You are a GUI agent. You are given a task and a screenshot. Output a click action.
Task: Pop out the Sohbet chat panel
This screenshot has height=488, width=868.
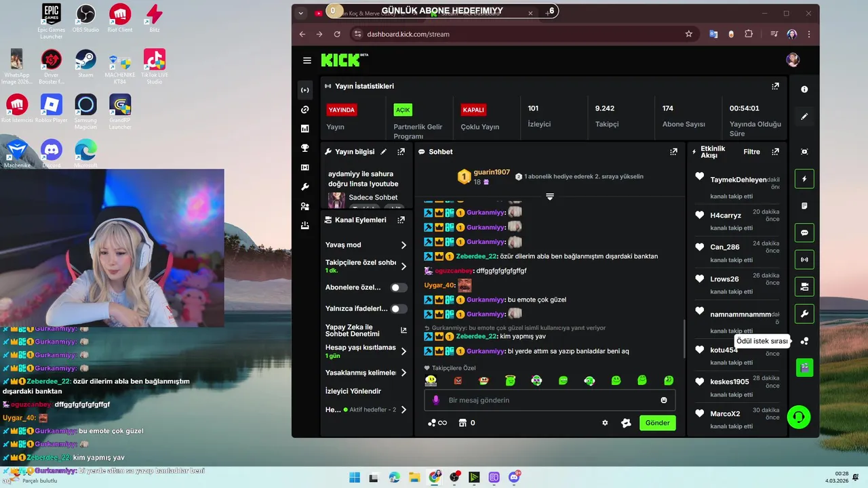click(673, 152)
